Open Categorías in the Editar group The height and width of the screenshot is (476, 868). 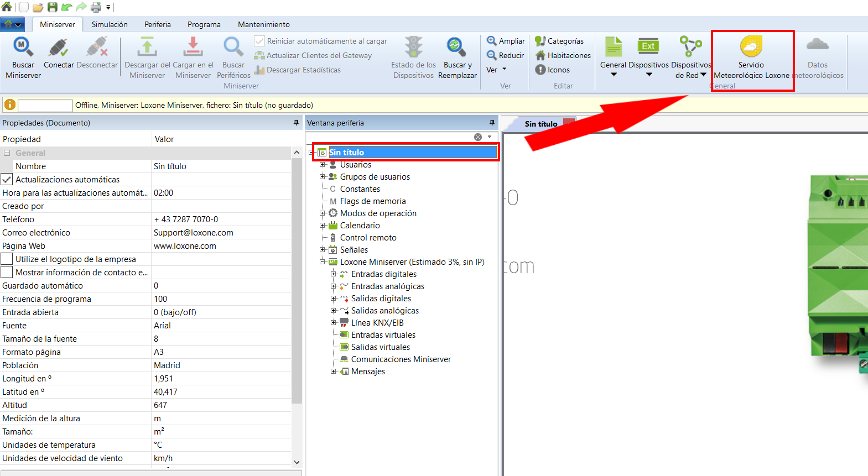[x=559, y=41]
